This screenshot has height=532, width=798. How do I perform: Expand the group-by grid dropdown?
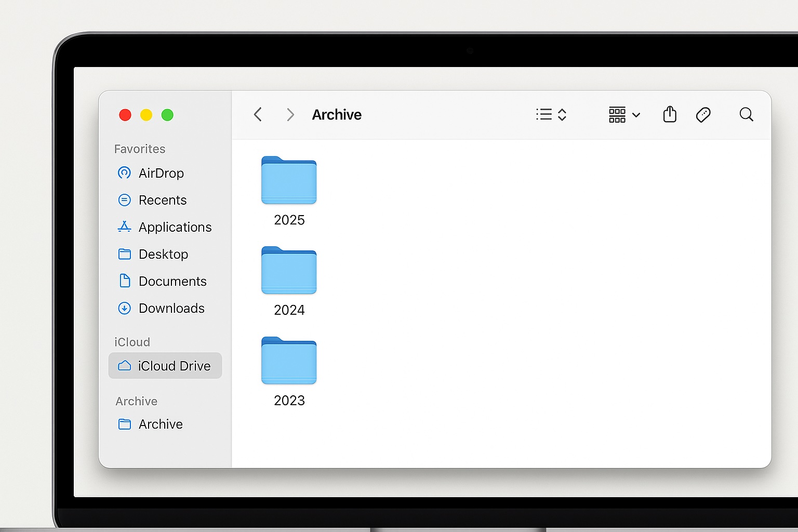tap(624, 114)
